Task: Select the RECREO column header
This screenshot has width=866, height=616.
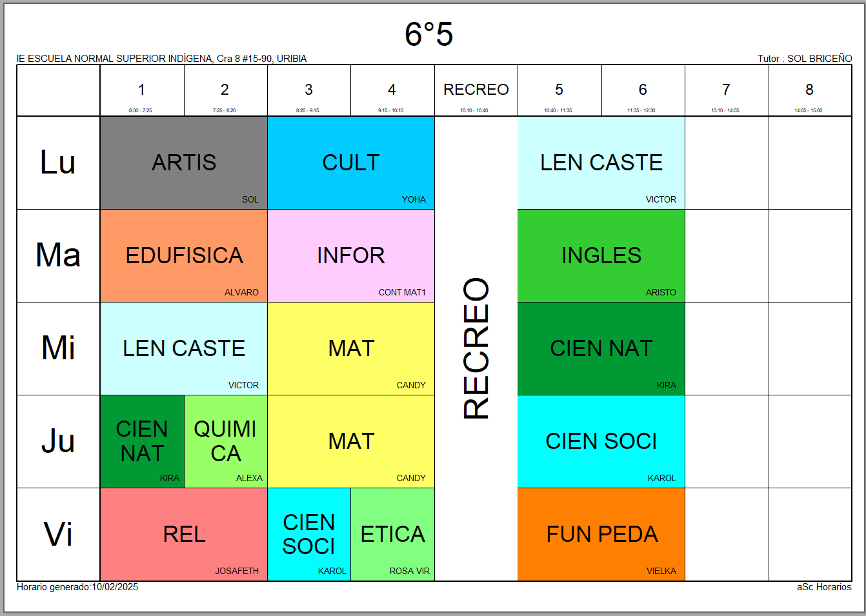Action: [x=476, y=90]
